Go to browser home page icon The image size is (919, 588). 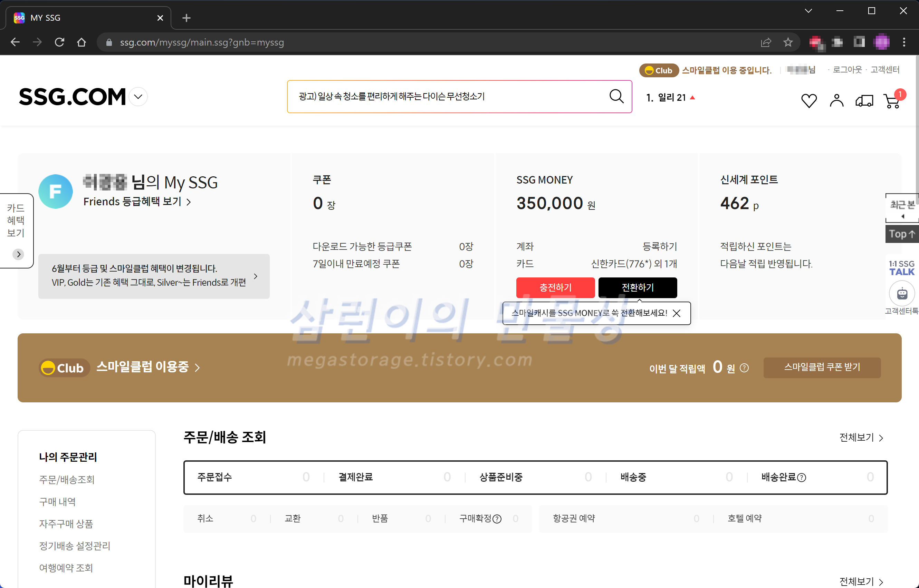tap(82, 42)
